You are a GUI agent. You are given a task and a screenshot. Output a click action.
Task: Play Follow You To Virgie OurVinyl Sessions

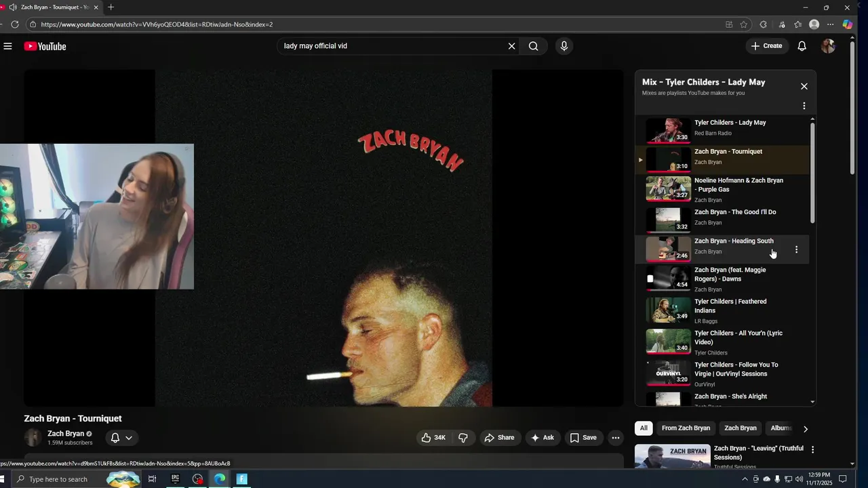coord(722,374)
